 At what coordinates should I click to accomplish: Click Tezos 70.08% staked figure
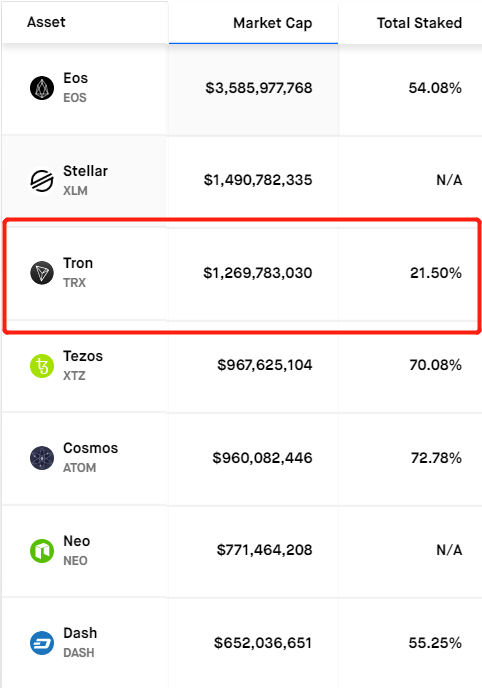436,365
